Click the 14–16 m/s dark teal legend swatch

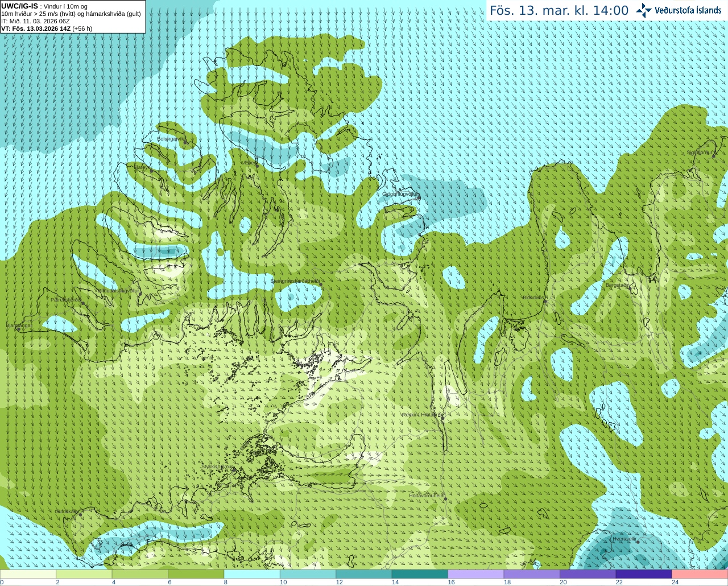point(420,574)
